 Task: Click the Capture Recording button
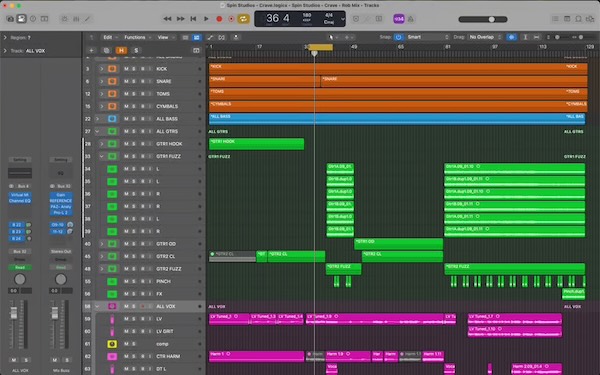[x=231, y=19]
